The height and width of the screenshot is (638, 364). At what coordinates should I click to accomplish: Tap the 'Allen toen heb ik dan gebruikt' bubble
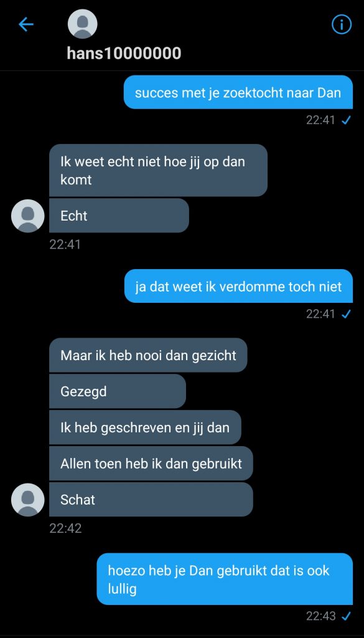pos(151,464)
